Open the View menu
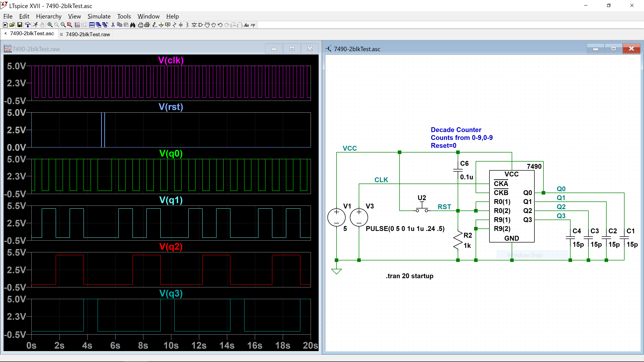This screenshot has width=644, height=362. (x=74, y=16)
